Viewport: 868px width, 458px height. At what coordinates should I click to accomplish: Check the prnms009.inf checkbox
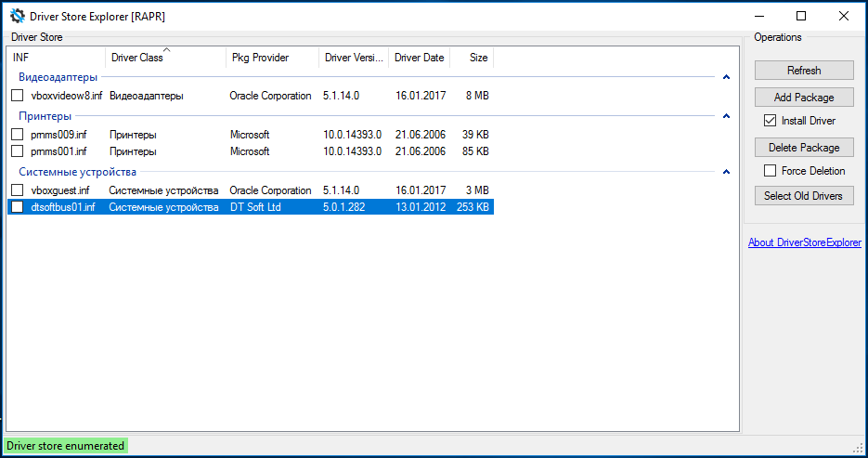(x=17, y=135)
